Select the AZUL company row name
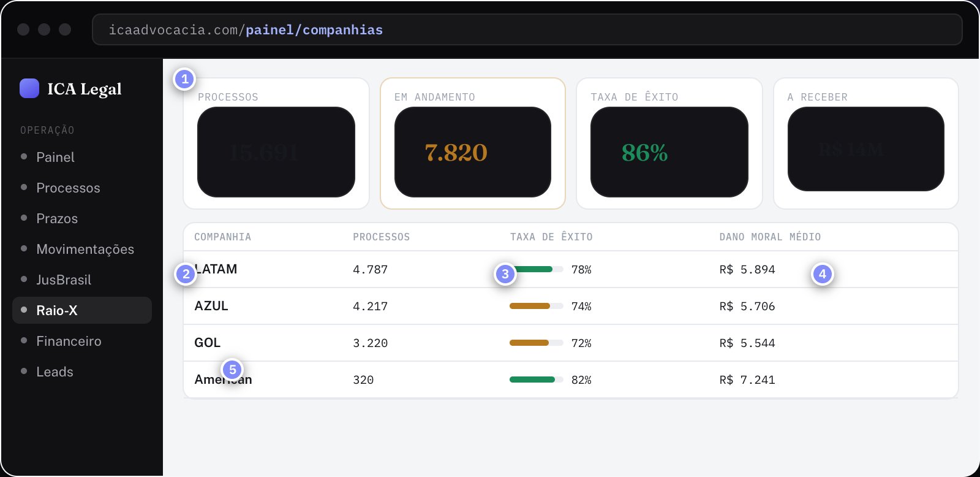The height and width of the screenshot is (477, 980). coord(211,306)
